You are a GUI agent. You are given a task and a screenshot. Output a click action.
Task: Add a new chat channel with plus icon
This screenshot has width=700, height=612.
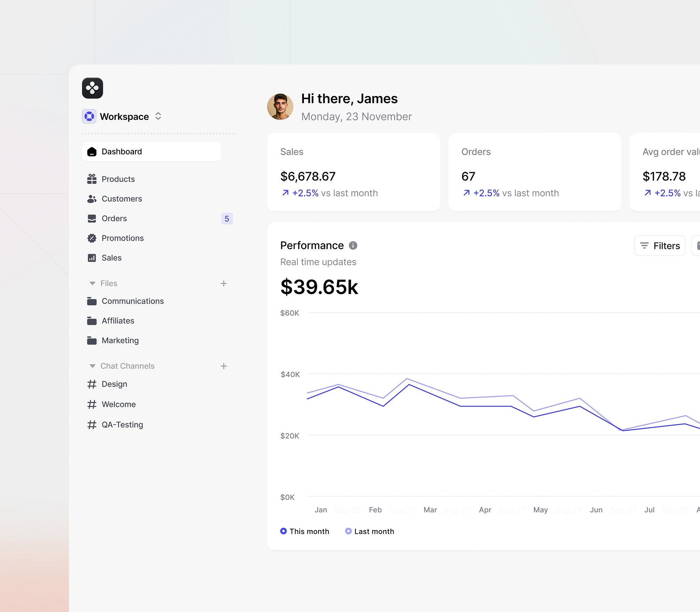(x=224, y=366)
